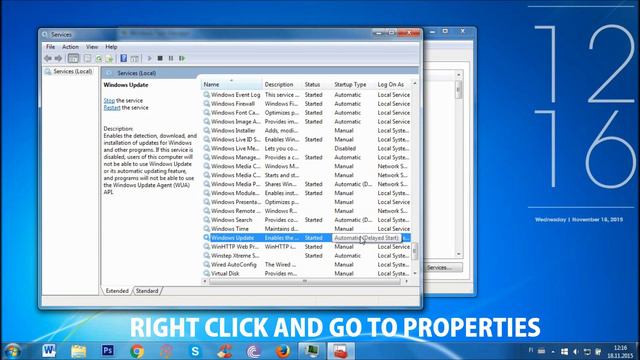Image resolution: width=640 pixels, height=360 pixels.
Task: Click the Pause Service toolbar icon
Action: (x=171, y=58)
